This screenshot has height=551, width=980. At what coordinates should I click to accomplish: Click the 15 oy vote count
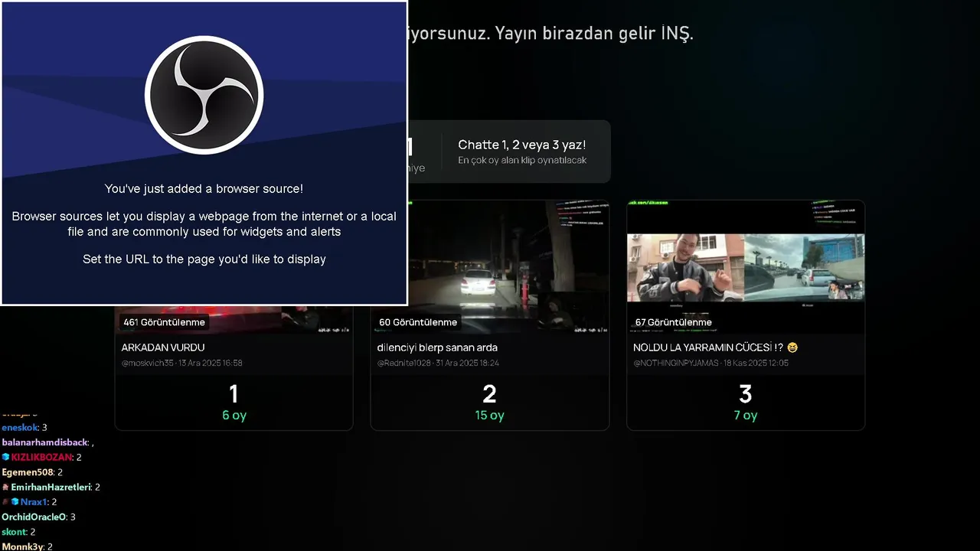(x=490, y=416)
